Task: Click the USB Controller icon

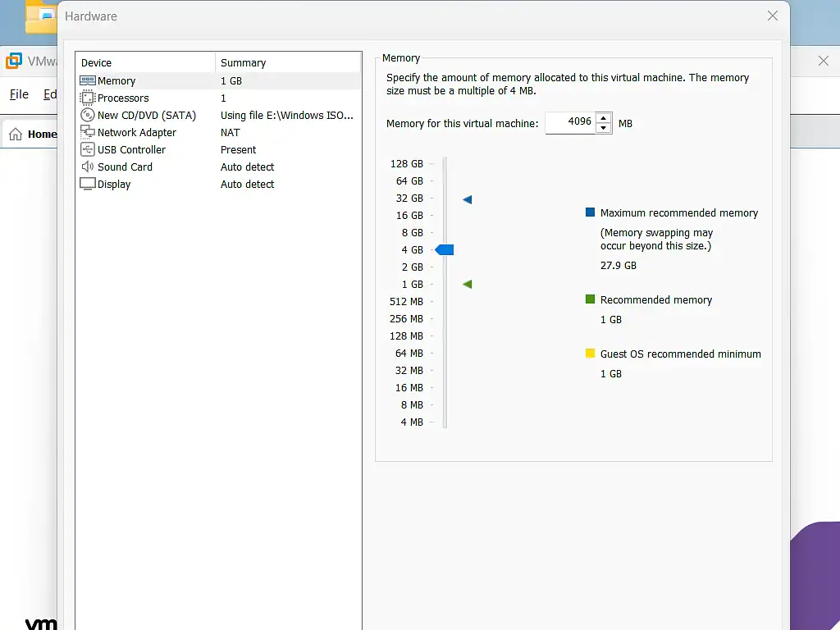Action: coord(89,149)
